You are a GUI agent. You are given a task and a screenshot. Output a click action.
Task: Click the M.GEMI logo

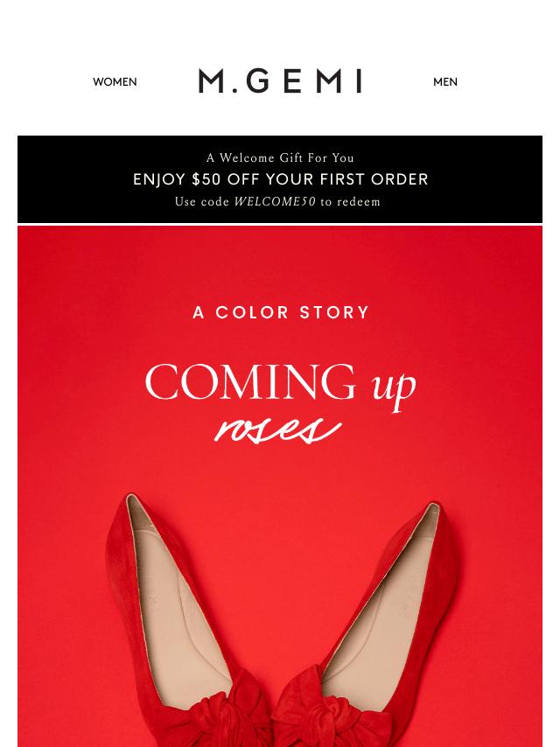(280, 81)
